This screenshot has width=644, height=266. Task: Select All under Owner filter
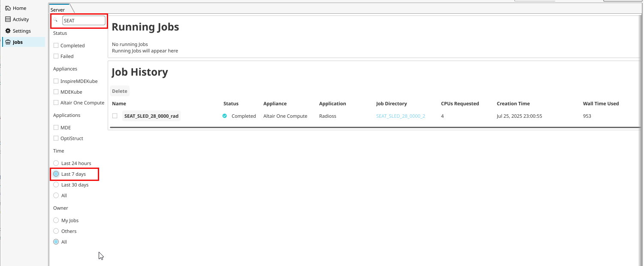click(x=56, y=242)
